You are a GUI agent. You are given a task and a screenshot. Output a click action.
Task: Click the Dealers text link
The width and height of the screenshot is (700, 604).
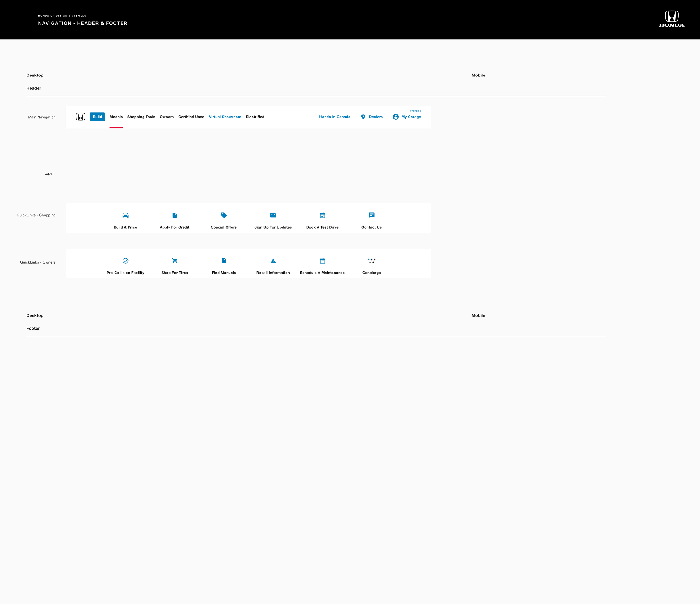point(376,117)
